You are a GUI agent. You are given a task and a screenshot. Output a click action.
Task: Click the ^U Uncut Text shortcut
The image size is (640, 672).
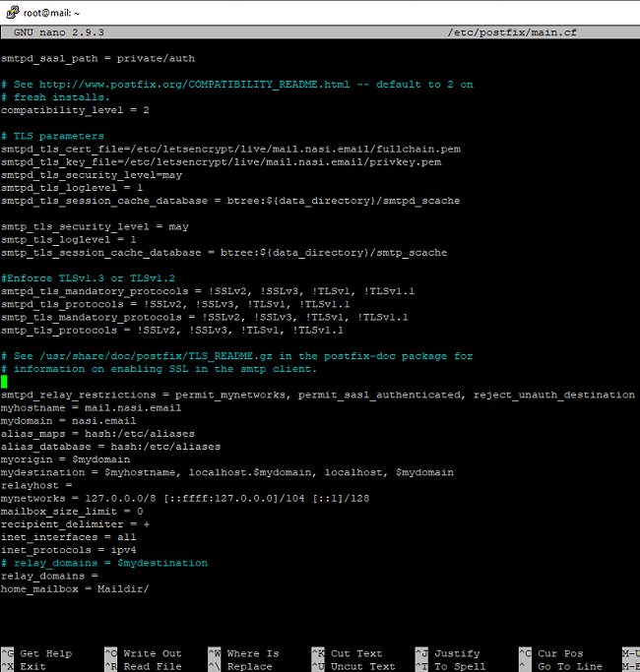pos(353,666)
